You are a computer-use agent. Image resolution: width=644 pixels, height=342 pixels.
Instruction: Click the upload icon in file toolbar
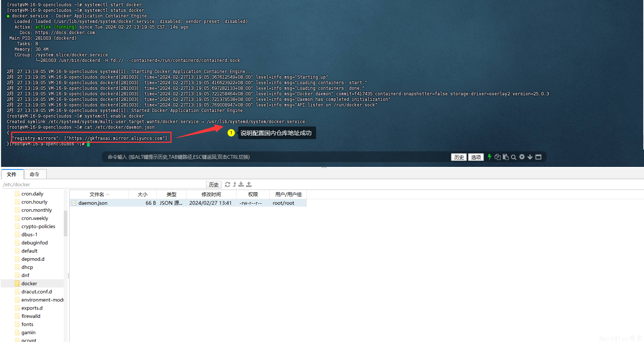249,184
